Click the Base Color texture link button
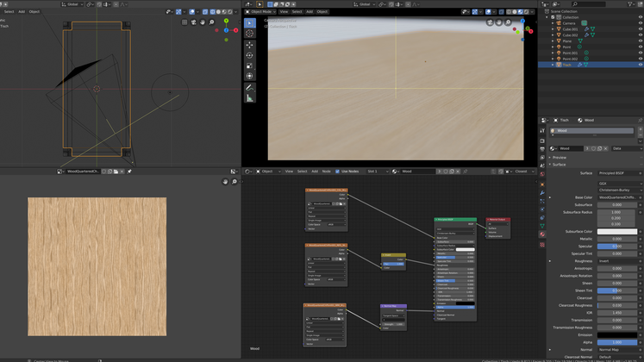Image resolution: width=644 pixels, height=362 pixels. [616, 197]
